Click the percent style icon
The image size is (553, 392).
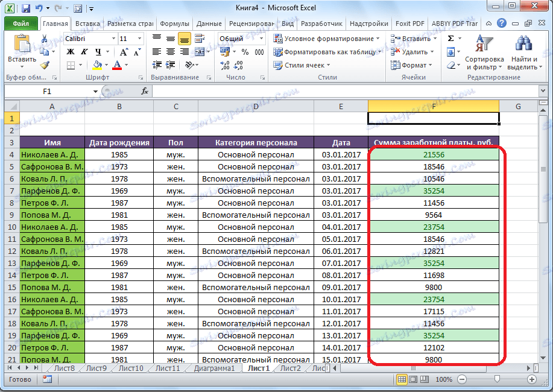[x=245, y=52]
